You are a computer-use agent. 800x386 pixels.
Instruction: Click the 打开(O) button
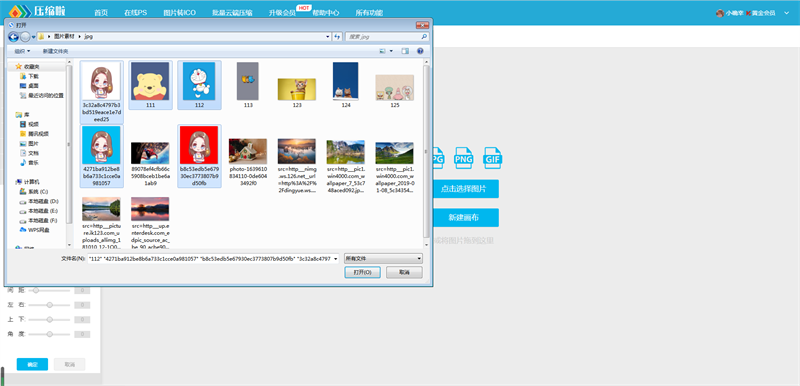click(362, 273)
